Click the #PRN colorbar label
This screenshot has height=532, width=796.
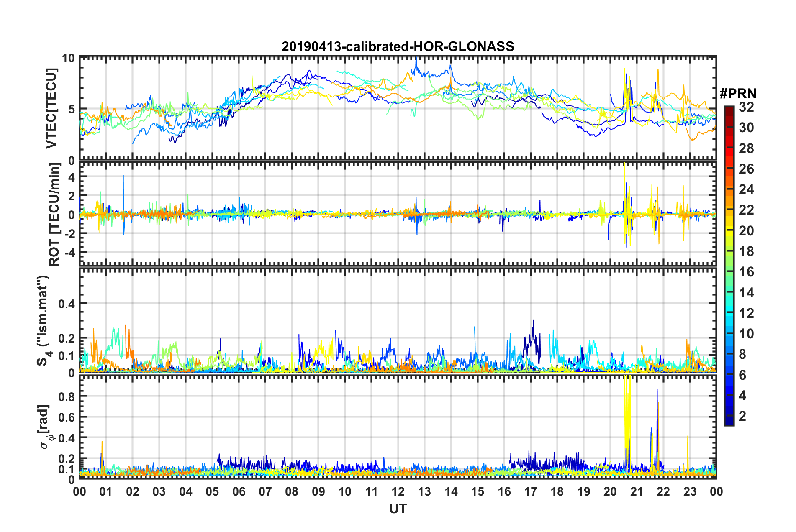point(738,94)
